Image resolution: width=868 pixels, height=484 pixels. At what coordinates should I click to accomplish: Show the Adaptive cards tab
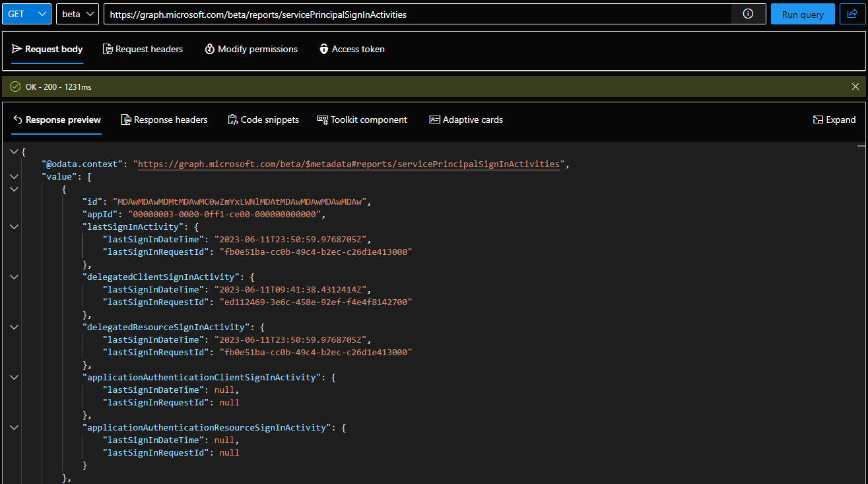[x=466, y=120]
